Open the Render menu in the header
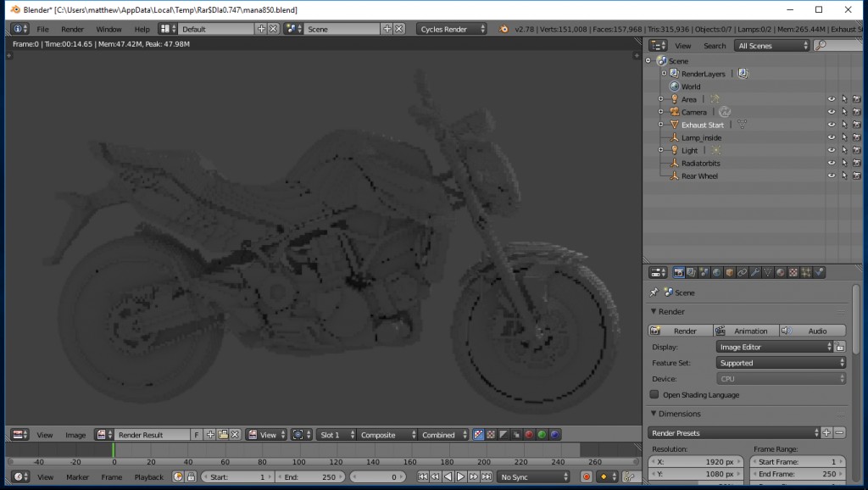868x490 pixels. point(72,28)
